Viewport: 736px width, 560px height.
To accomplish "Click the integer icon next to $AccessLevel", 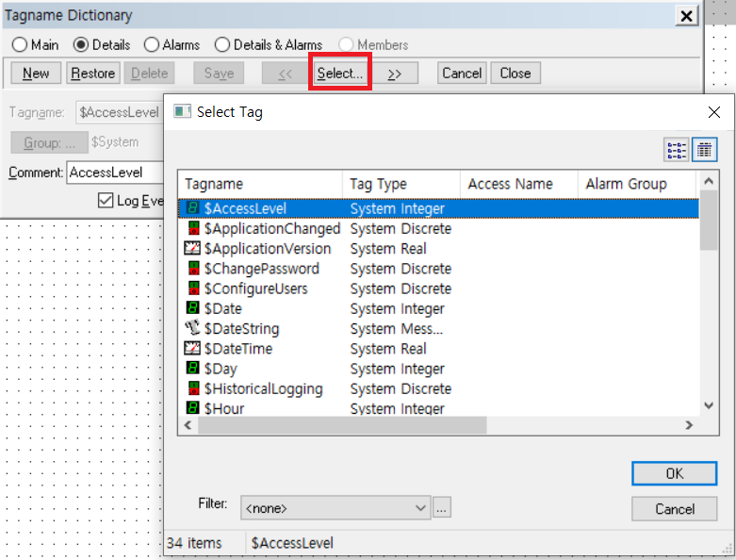I will (x=192, y=208).
